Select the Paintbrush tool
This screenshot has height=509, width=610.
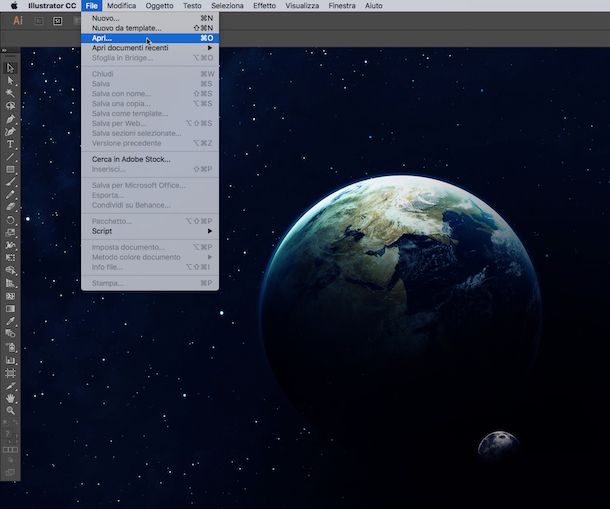(10, 182)
